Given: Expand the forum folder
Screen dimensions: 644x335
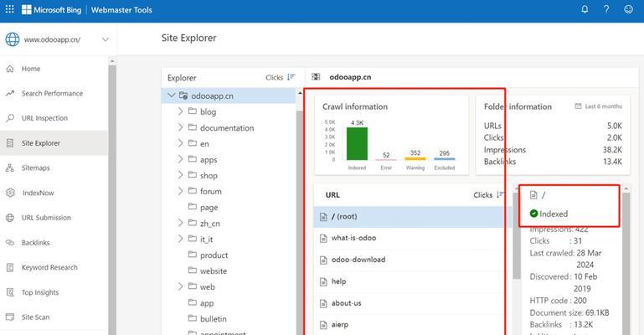Looking at the screenshot, I should click(x=180, y=191).
